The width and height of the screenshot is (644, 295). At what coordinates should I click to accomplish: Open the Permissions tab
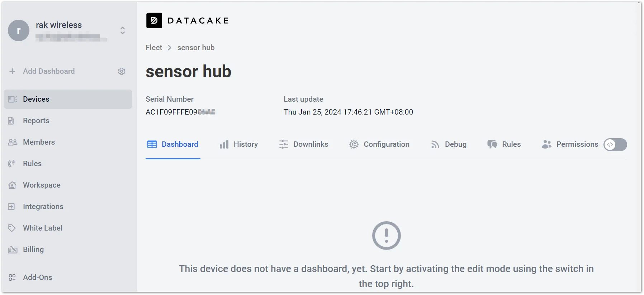click(570, 144)
